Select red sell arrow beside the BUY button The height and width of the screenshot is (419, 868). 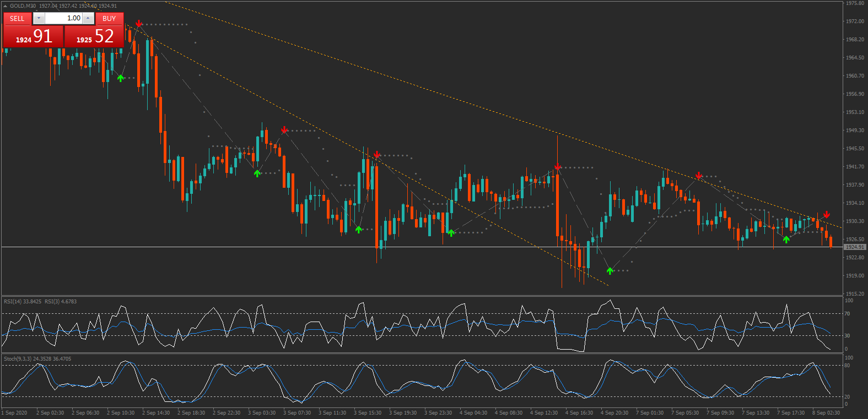pos(139,24)
